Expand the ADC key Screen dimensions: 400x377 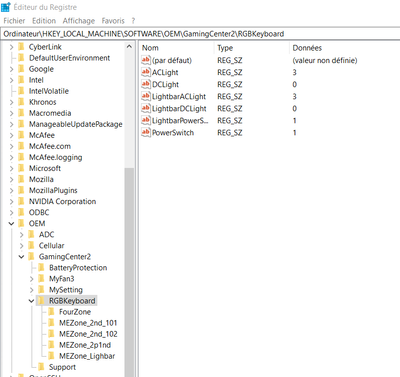pyautogui.click(x=21, y=235)
